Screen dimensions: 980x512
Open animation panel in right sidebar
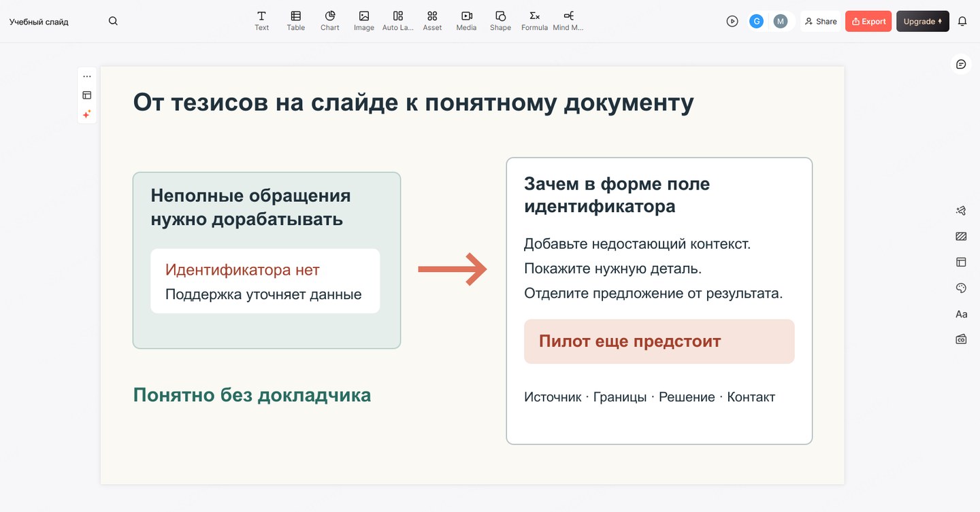pyautogui.click(x=961, y=211)
